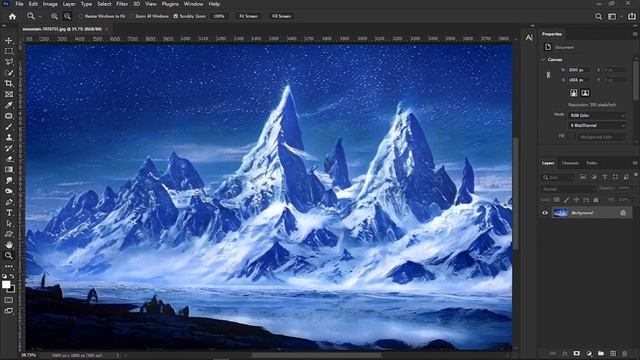Enable Zoom All Windows checkbox
Screen dimensions: 640x360
(x=131, y=16)
